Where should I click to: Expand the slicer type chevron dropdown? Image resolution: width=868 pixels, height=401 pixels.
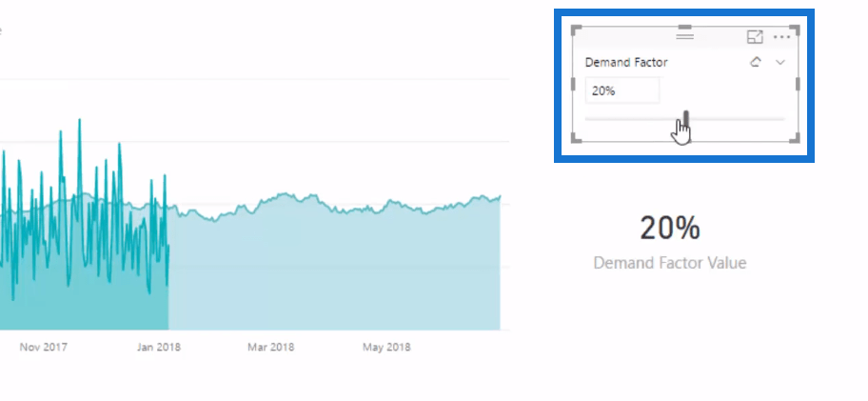coord(780,63)
